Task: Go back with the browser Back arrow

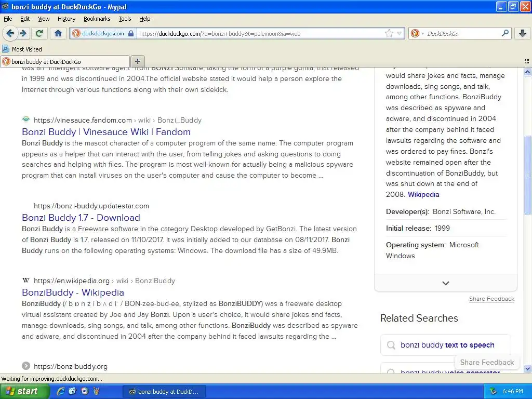Action: pos(10,33)
